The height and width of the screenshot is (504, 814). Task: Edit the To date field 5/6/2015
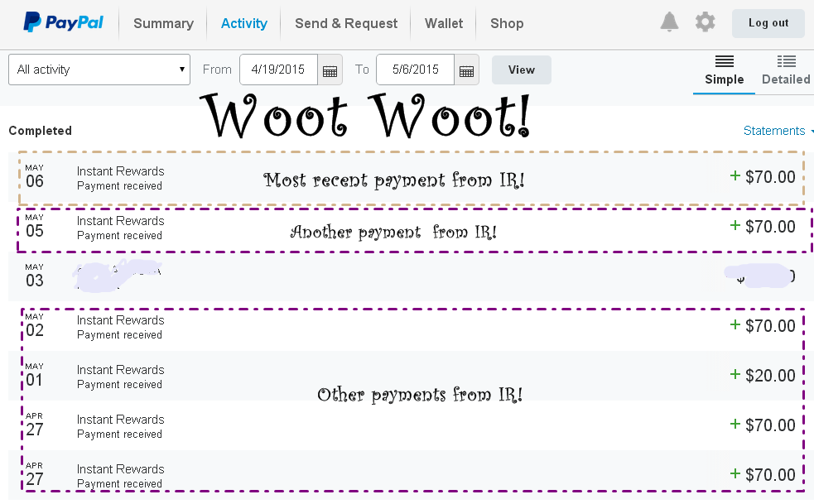416,70
